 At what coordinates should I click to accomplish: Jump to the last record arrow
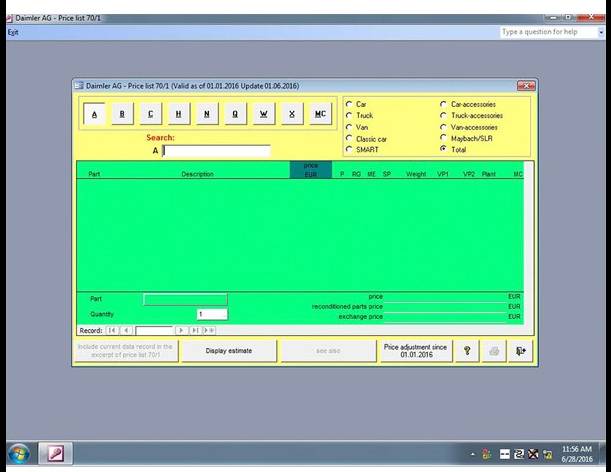[195, 330]
